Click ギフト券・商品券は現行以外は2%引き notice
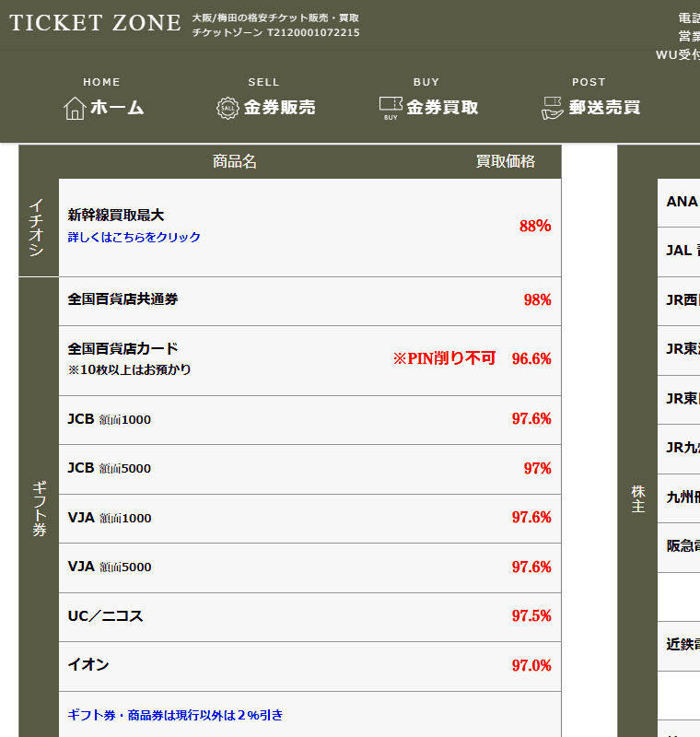Viewport: 700px width, 737px height. click(175, 715)
